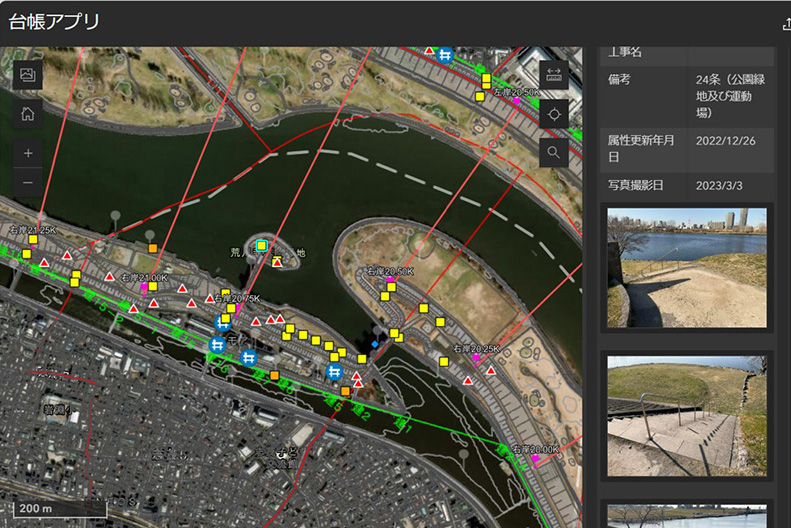Zoom out with the minus button

tap(27, 183)
